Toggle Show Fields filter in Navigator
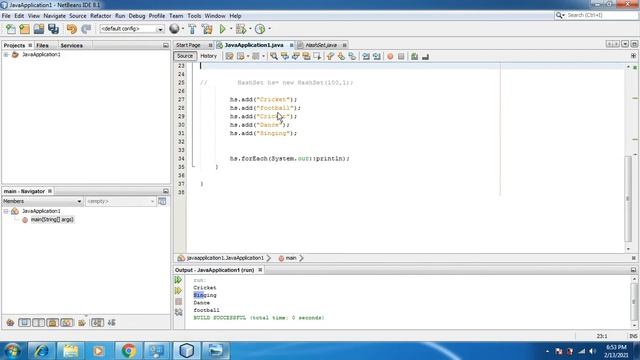 point(24,323)
